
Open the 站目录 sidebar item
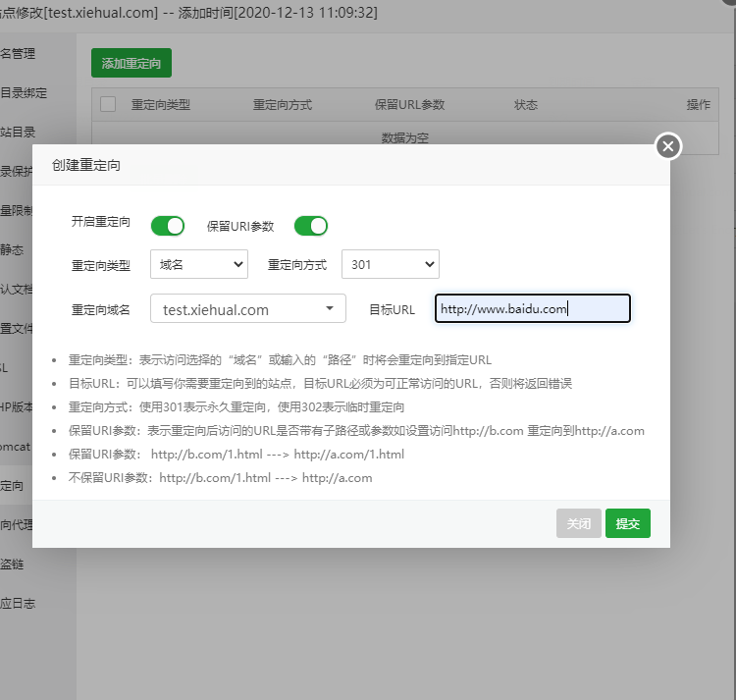point(18,132)
